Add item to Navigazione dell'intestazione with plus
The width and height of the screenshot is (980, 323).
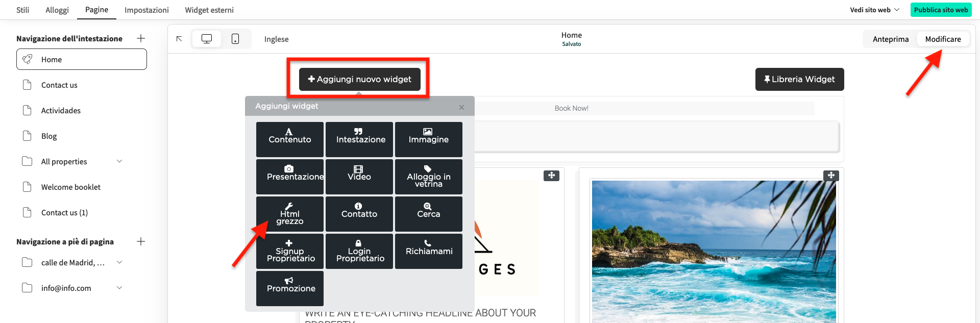pyautogui.click(x=141, y=38)
